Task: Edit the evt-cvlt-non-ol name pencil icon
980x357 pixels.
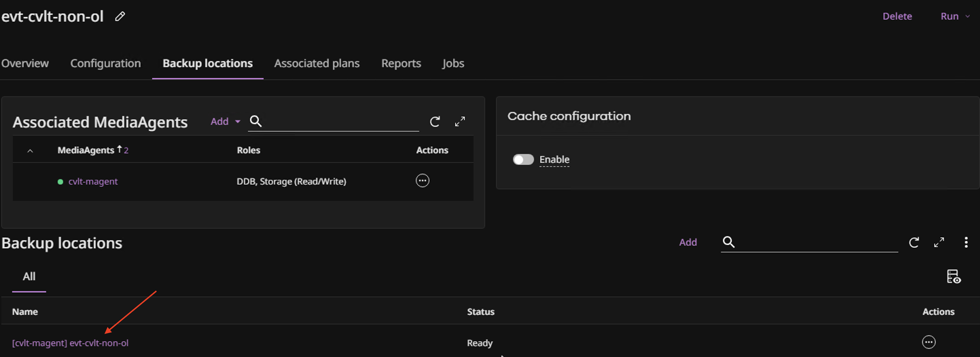Action: pyautogui.click(x=120, y=16)
